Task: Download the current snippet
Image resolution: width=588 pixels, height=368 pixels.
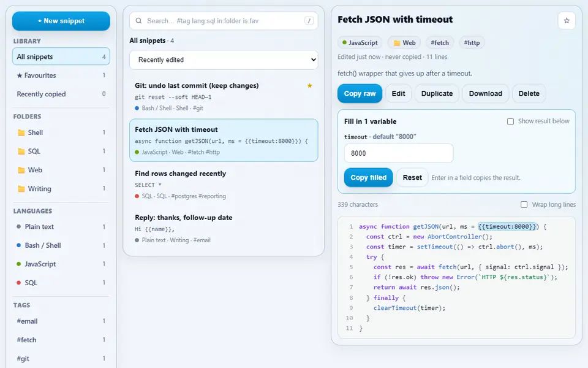Action: pyautogui.click(x=485, y=93)
